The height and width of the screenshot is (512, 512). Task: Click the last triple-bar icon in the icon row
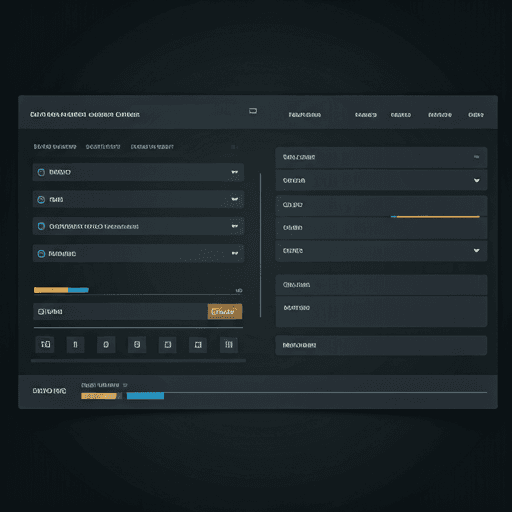click(x=229, y=344)
